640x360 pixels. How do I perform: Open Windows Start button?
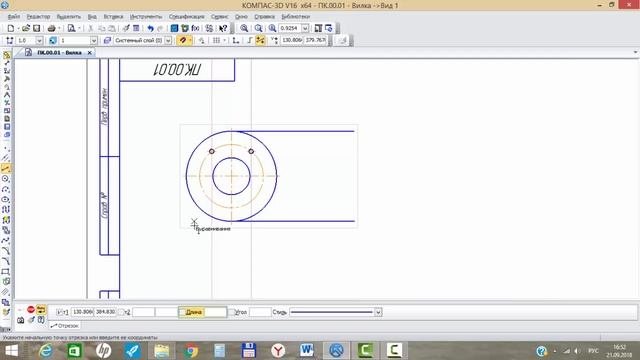pyautogui.click(x=11, y=351)
